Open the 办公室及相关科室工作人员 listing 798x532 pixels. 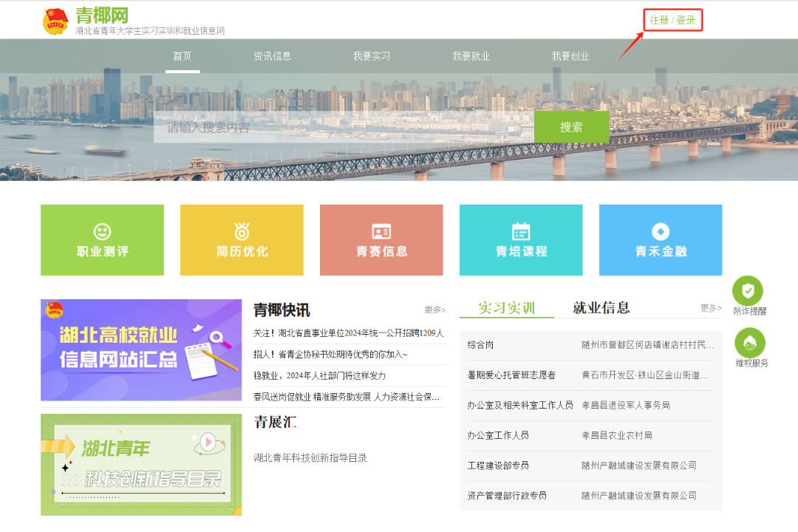(x=520, y=405)
